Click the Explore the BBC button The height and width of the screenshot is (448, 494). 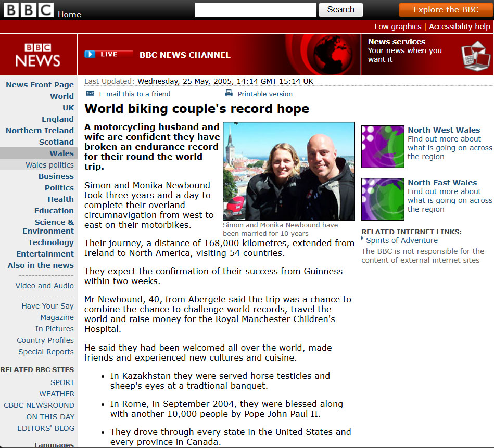pyautogui.click(x=445, y=9)
